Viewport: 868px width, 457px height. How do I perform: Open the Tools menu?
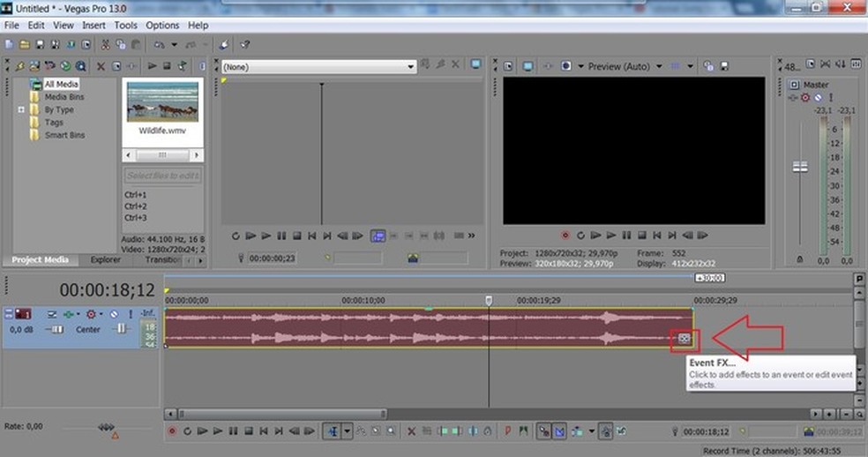pyautogui.click(x=125, y=26)
